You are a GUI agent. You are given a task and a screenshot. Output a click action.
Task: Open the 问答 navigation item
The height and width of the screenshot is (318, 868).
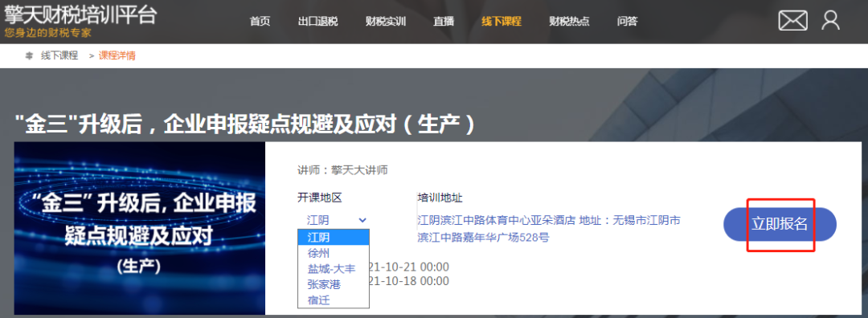(x=627, y=22)
